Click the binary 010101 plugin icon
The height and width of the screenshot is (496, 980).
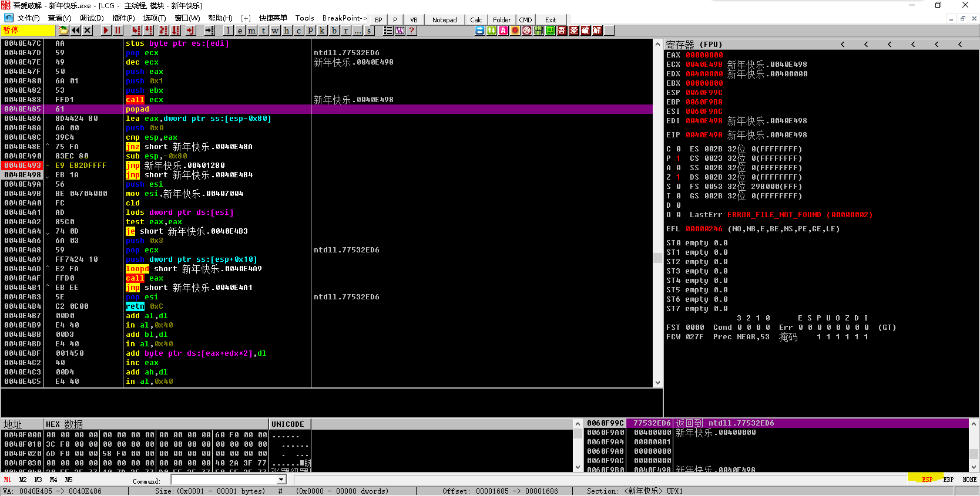[x=539, y=31]
